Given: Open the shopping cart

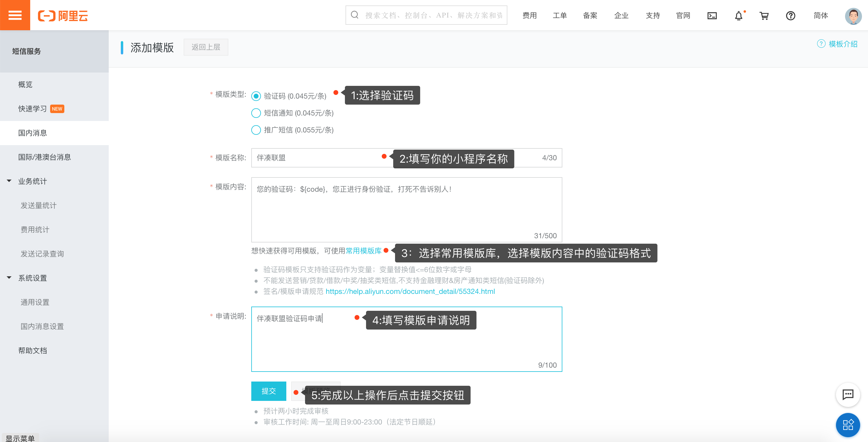Looking at the screenshot, I should click(764, 15).
